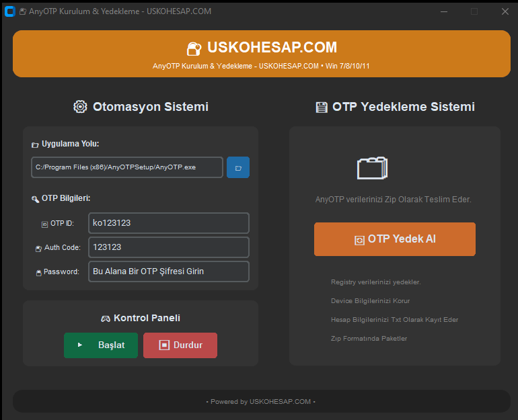This screenshot has width=518, height=420.
Task: Click the 'Kontrol Paneli' heading
Action: pos(147,318)
